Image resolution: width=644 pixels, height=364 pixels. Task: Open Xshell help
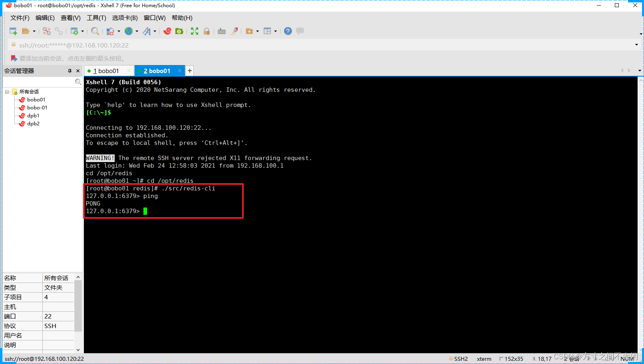[x=288, y=31]
